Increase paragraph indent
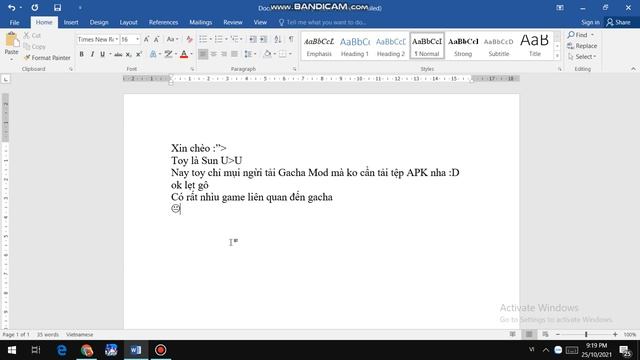This screenshot has width=640, height=360. [264, 39]
